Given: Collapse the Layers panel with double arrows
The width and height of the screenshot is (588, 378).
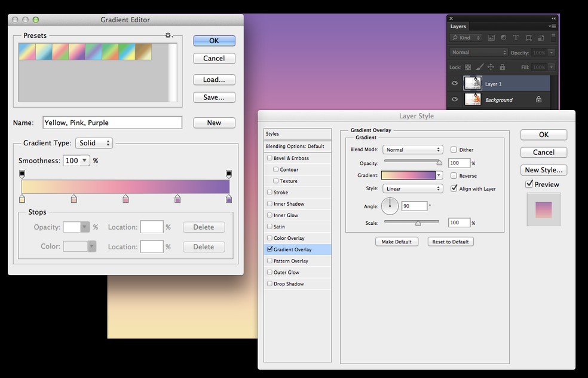Looking at the screenshot, I should 553,18.
